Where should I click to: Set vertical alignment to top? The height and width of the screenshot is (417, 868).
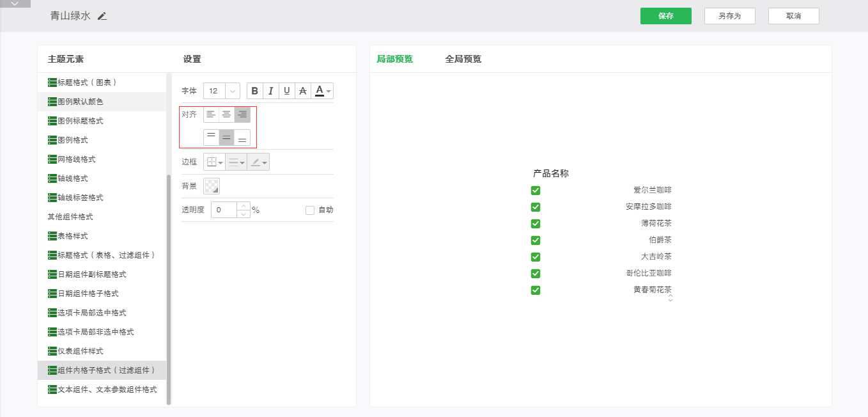211,138
